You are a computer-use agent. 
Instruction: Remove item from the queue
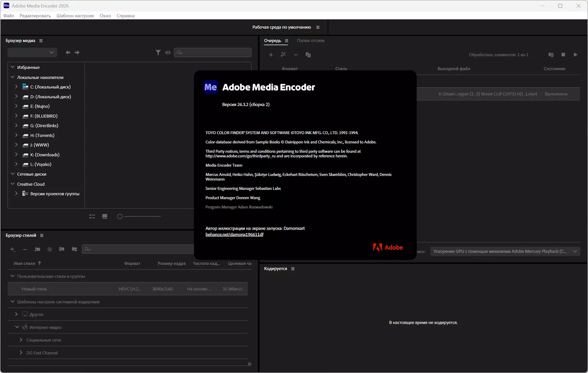[x=296, y=55]
